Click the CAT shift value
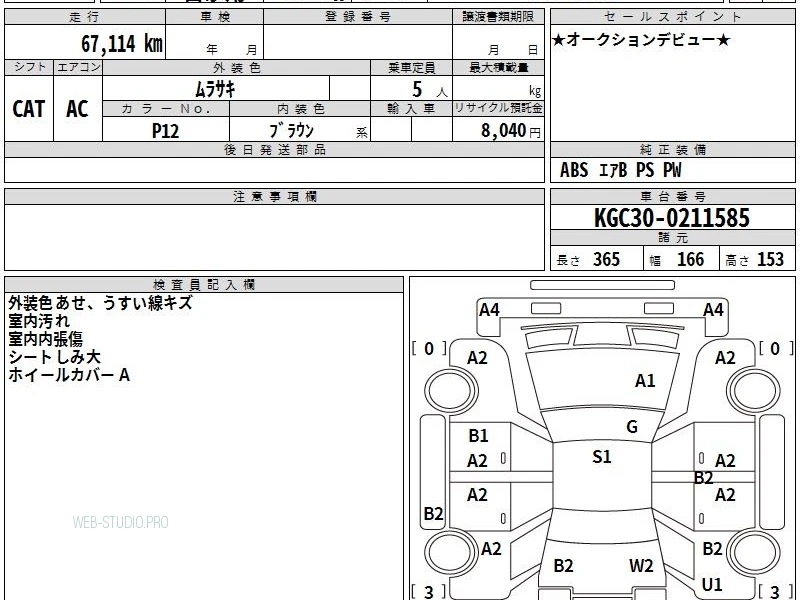This screenshot has height=600, width=800. 29,109
